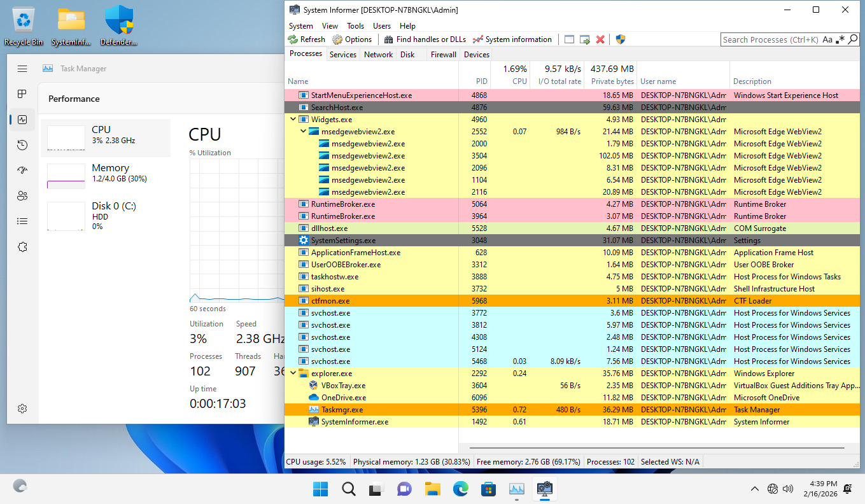865x504 pixels.
Task: Switch to the Services tab
Action: click(x=342, y=55)
